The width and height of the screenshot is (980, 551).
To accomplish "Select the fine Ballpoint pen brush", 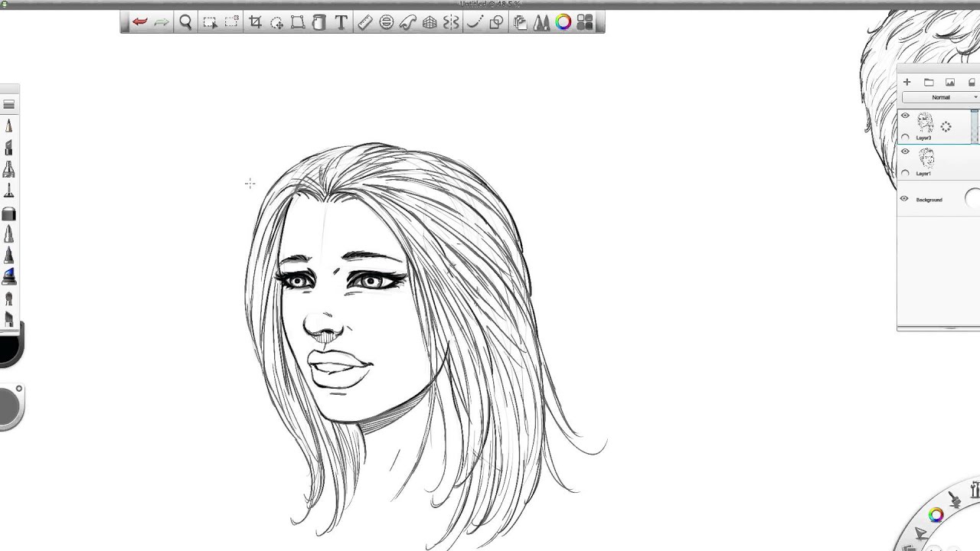I will pos(8,191).
